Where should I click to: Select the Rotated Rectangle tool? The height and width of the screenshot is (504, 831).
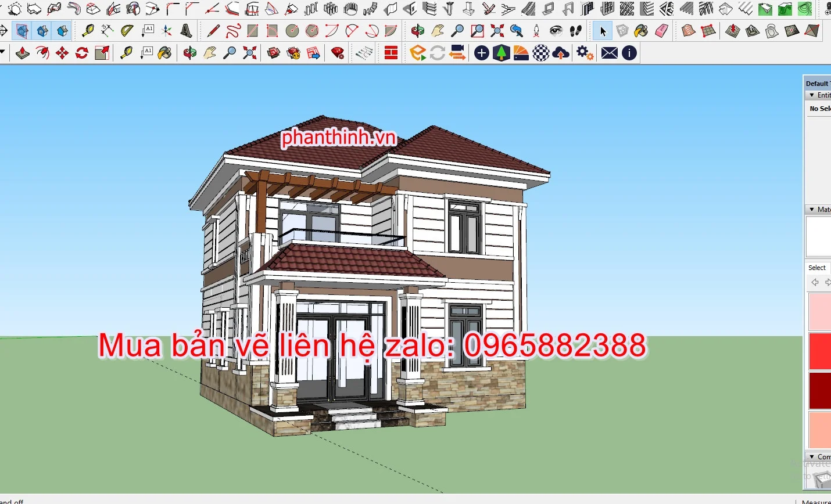click(273, 31)
